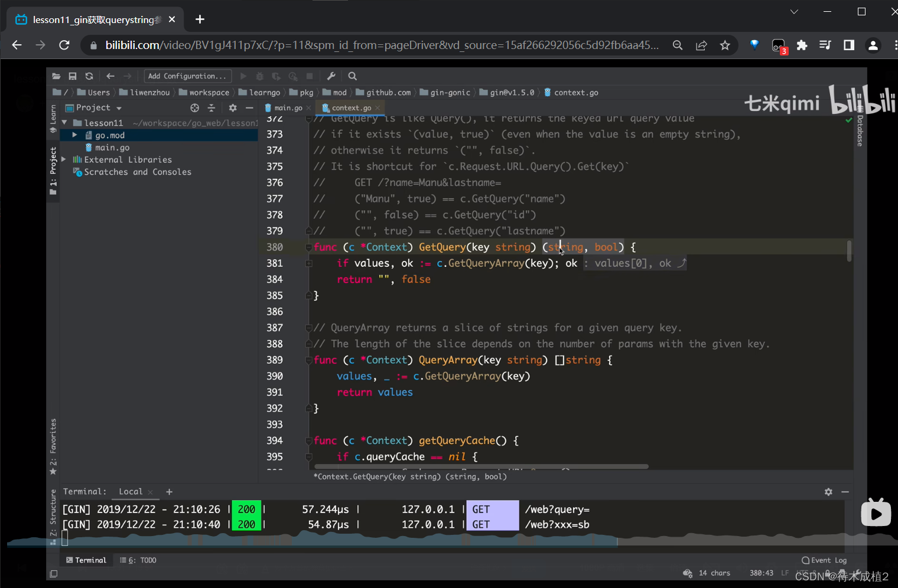The height and width of the screenshot is (588, 898).
Task: Click the Project panel gear icon
Action: coord(233,108)
